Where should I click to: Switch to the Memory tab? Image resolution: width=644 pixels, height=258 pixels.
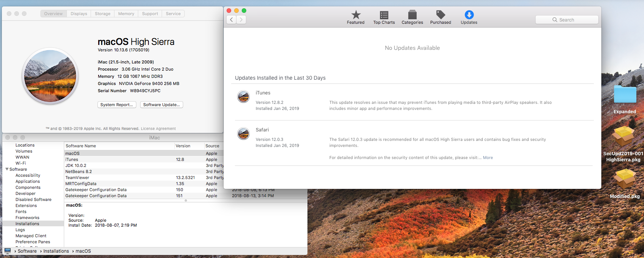[126, 14]
